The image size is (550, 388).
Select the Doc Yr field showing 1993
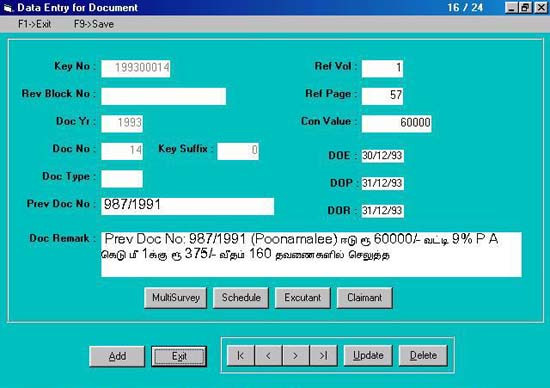[122, 123]
